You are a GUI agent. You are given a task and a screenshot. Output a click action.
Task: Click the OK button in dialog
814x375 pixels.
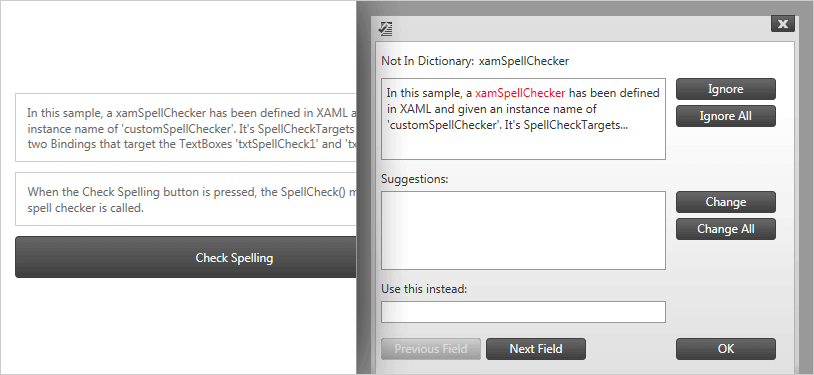coord(725,349)
